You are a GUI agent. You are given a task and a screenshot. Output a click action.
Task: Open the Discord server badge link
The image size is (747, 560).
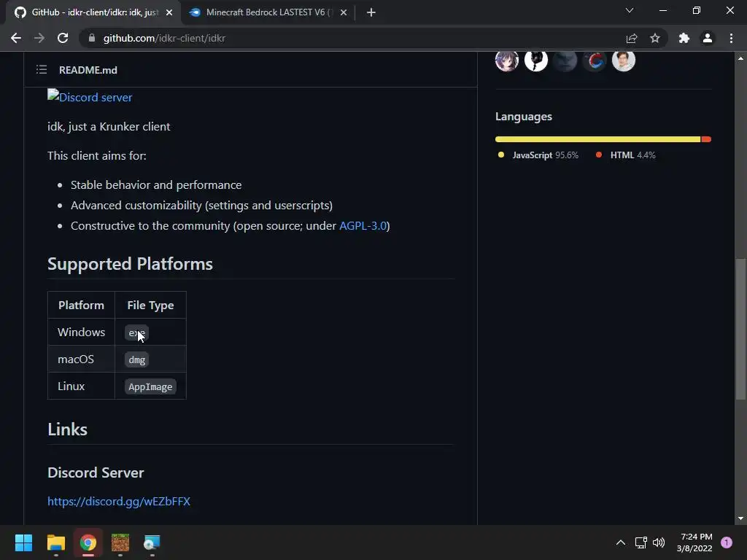(x=90, y=97)
